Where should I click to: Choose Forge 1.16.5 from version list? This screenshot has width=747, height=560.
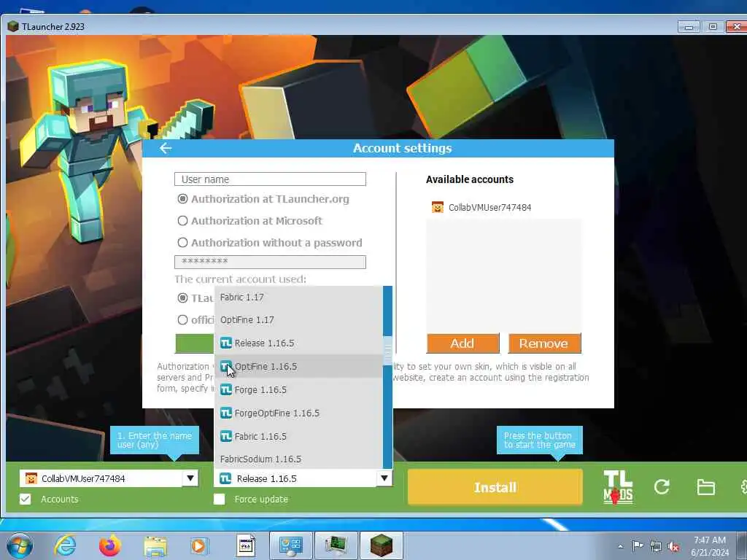tap(298, 389)
